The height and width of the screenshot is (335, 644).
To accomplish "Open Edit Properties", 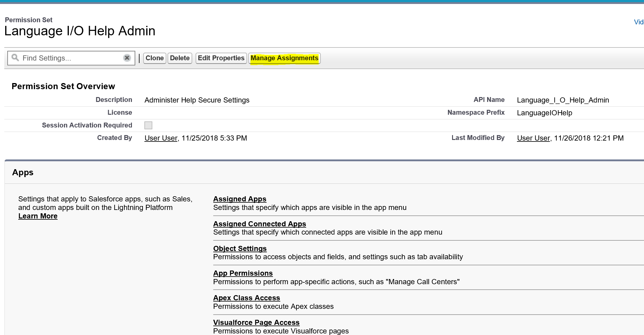I will point(221,58).
